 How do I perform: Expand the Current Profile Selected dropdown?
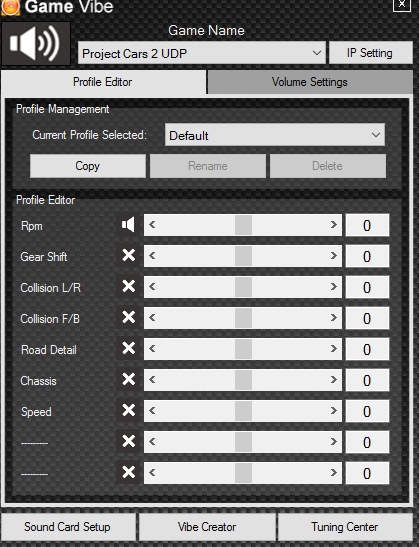(x=275, y=135)
